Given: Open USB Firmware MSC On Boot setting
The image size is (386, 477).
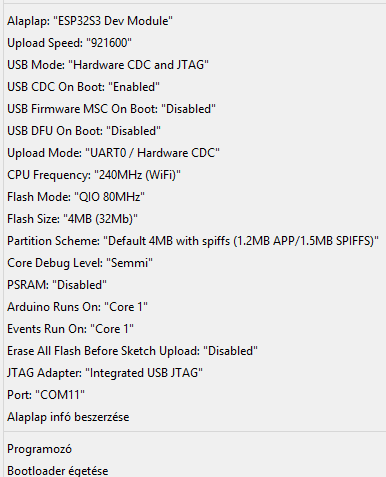Looking at the screenshot, I should coord(195,109).
